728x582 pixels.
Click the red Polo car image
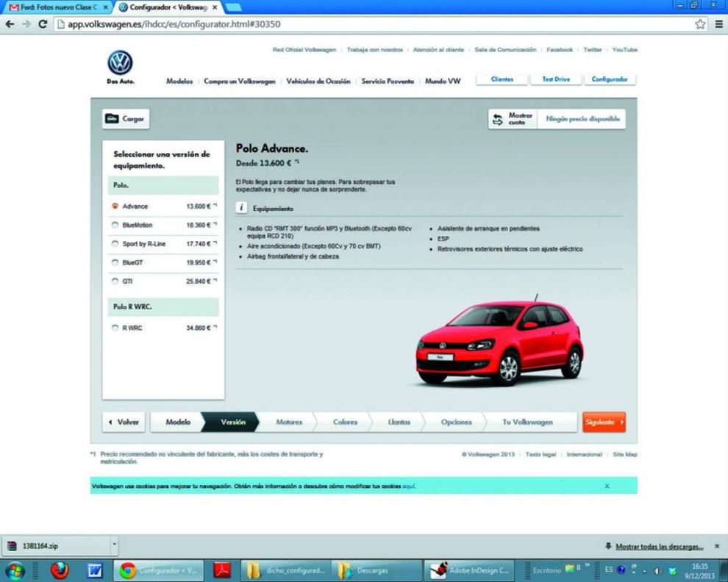(x=499, y=341)
